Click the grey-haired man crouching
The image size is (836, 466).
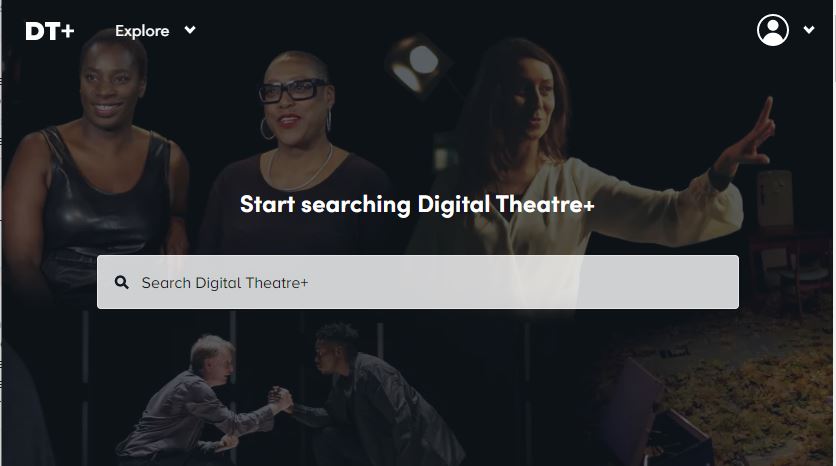(x=197, y=400)
